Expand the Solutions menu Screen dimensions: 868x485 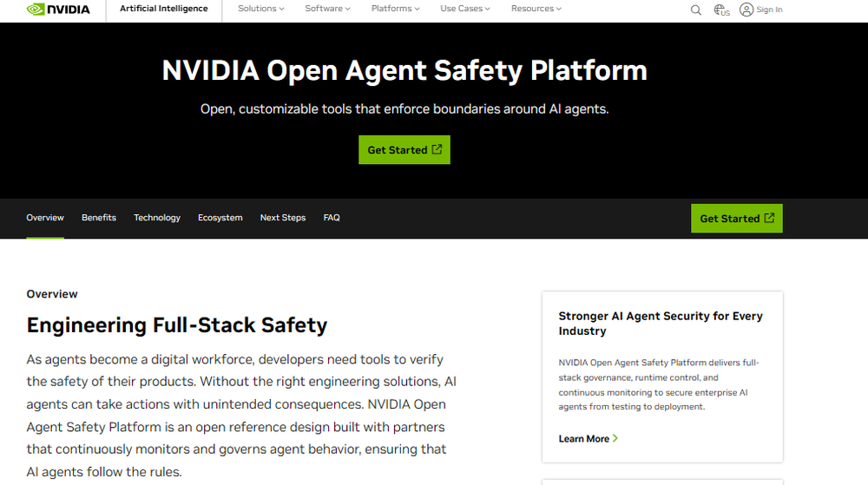[x=260, y=9]
